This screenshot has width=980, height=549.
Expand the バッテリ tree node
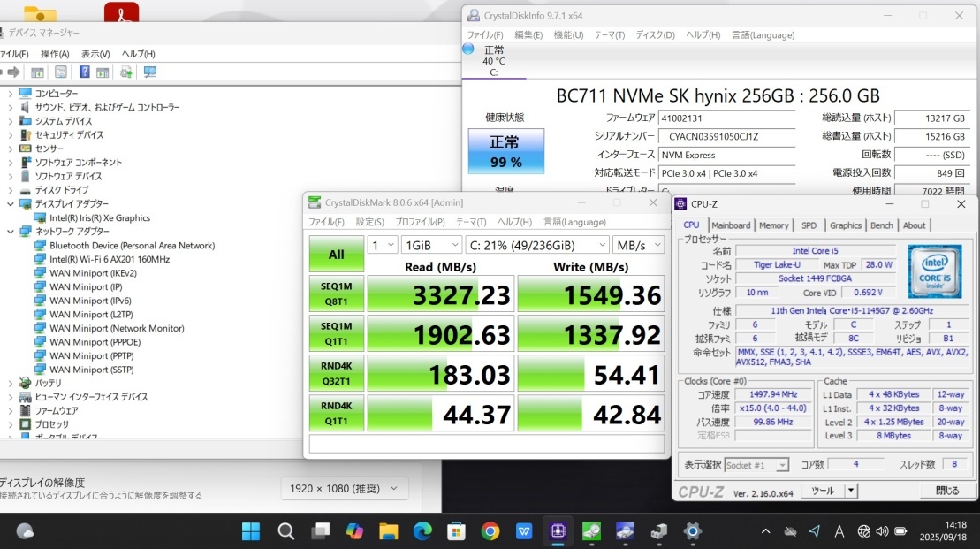[x=10, y=384]
